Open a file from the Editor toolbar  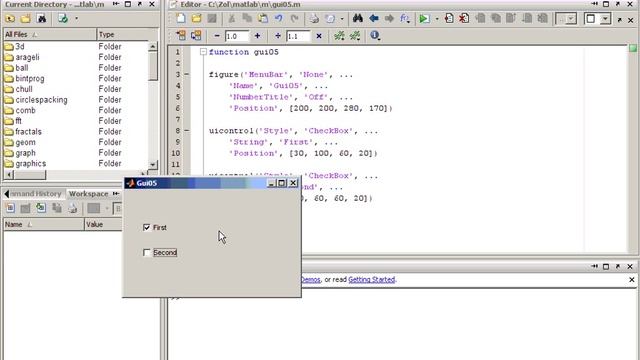(196, 18)
